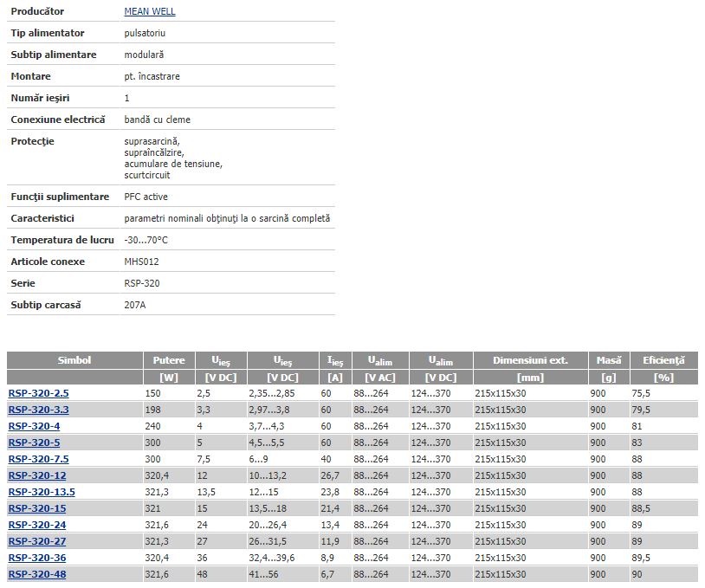Select the RSP-320-4 model link
This screenshot has height=588, width=705.
(34, 426)
